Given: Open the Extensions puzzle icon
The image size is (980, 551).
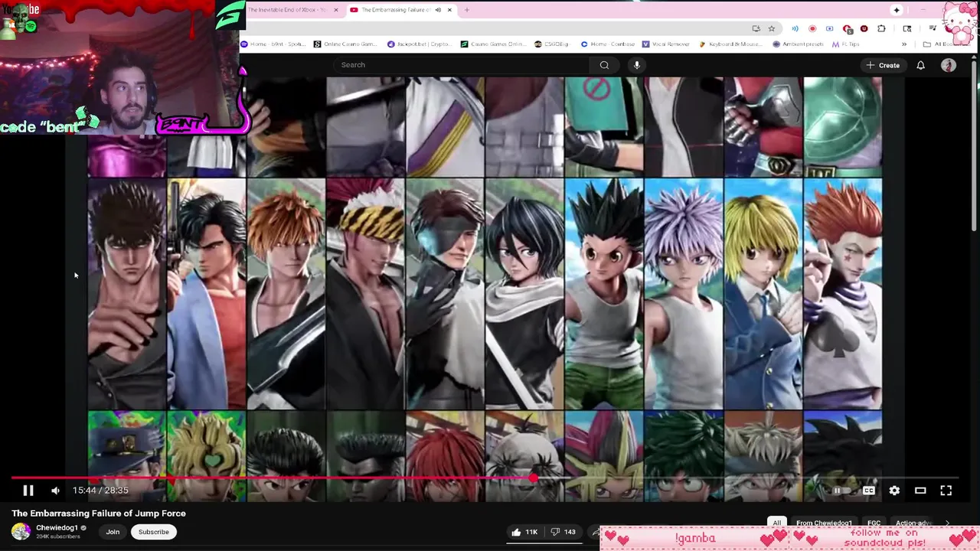Looking at the screenshot, I should [x=881, y=28].
